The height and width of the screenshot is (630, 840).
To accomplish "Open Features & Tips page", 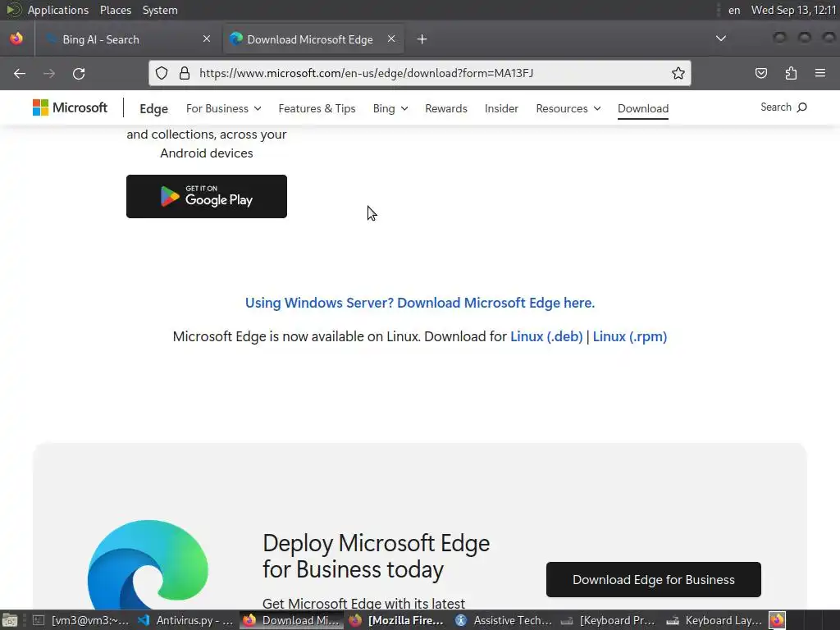I will tap(317, 108).
